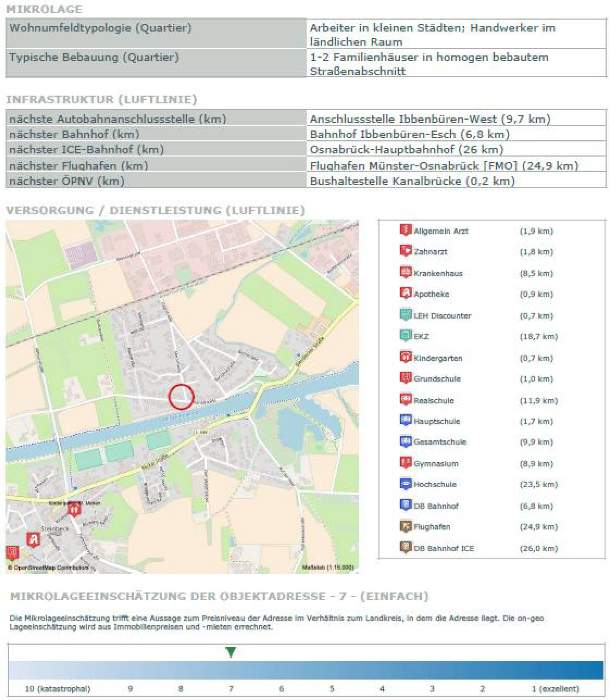612x700 pixels.
Task: Click the EKZ legend icon
Action: [x=406, y=335]
